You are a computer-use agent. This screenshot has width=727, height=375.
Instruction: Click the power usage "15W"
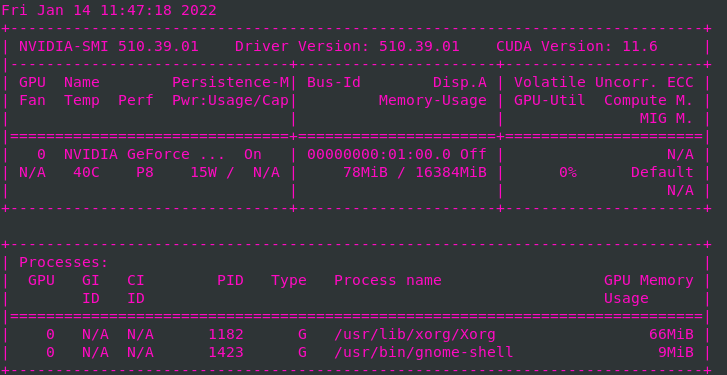coord(204,172)
